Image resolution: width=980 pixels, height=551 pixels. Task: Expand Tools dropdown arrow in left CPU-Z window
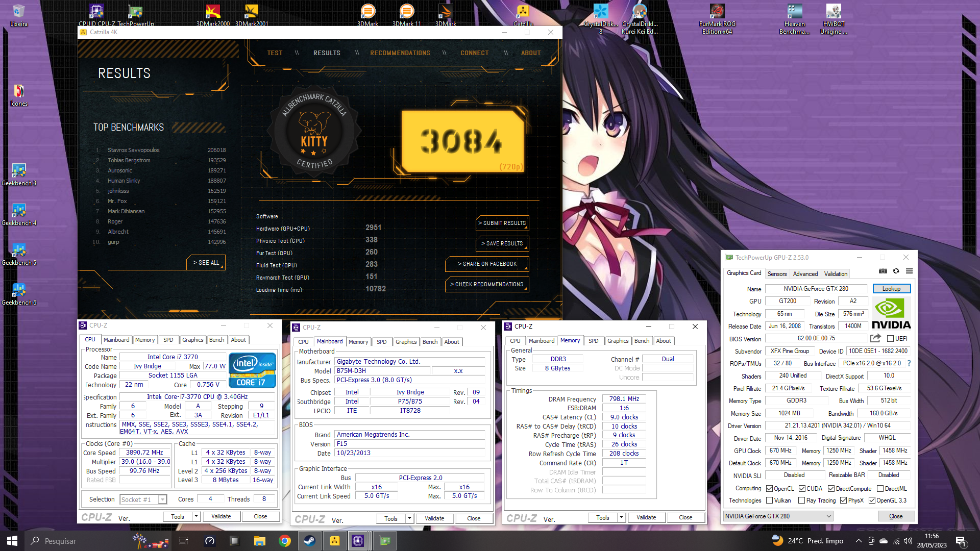coord(196,516)
